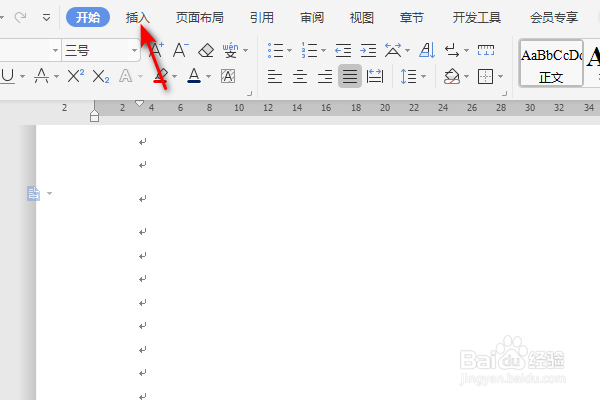This screenshot has width=600, height=400.
Task: Open the 章节 tab
Action: [411, 18]
